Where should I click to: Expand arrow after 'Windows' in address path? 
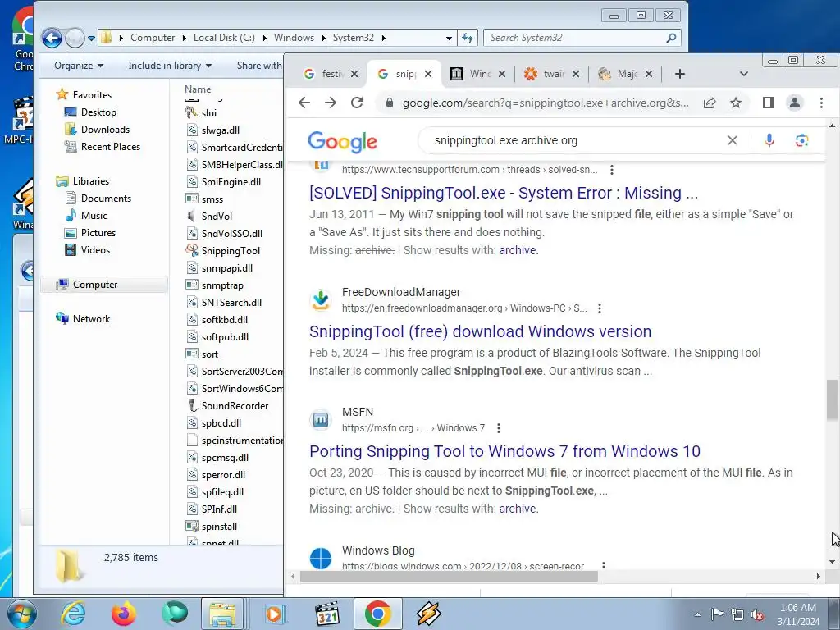coord(324,38)
